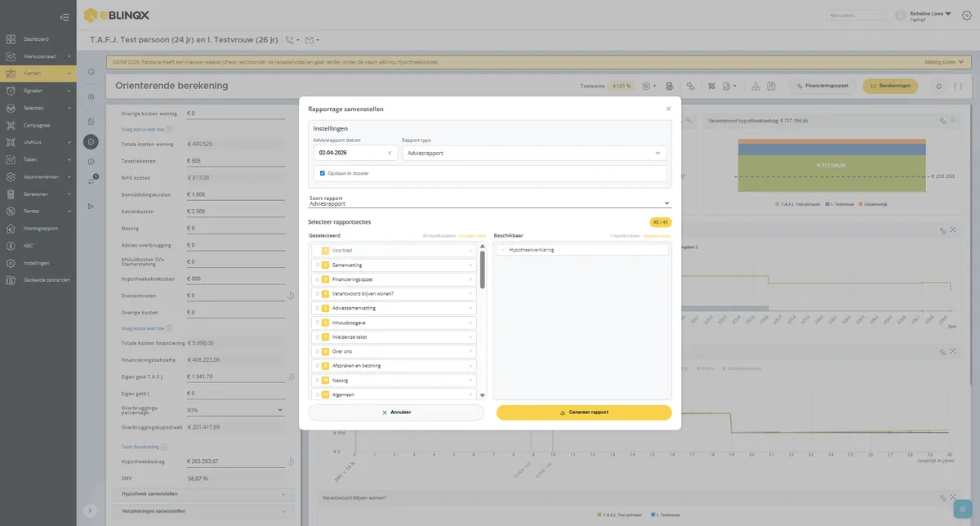Click the Klant zoeken search field
The height and width of the screenshot is (526, 980).
[856, 15]
